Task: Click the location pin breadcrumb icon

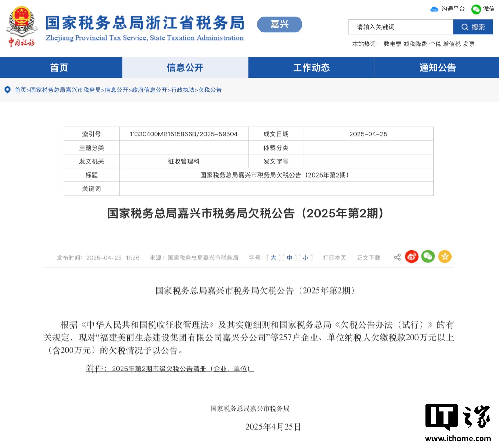Action: [x=7, y=90]
